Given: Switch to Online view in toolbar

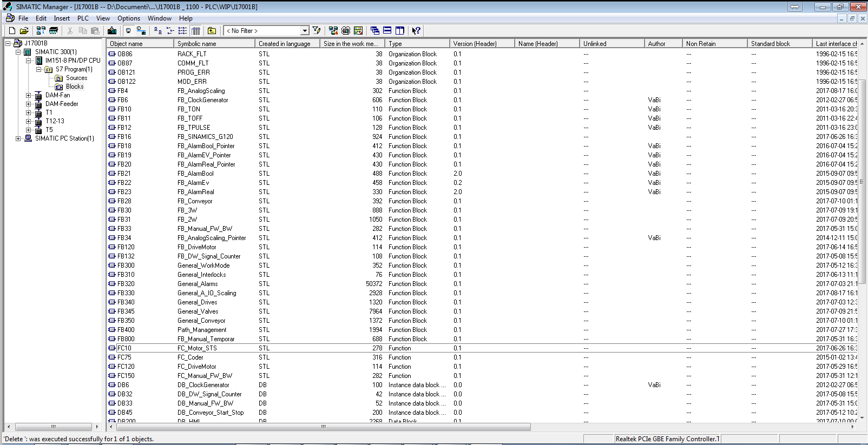Looking at the screenshot, I should click(x=141, y=31).
